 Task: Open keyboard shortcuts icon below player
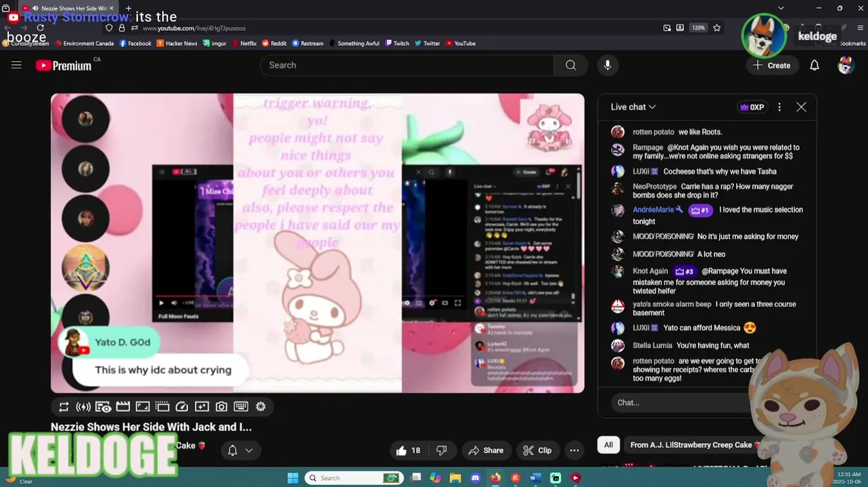241,407
